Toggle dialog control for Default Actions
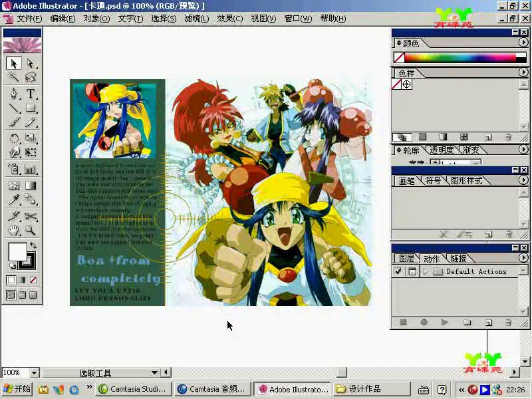This screenshot has height=399, width=532. point(412,271)
